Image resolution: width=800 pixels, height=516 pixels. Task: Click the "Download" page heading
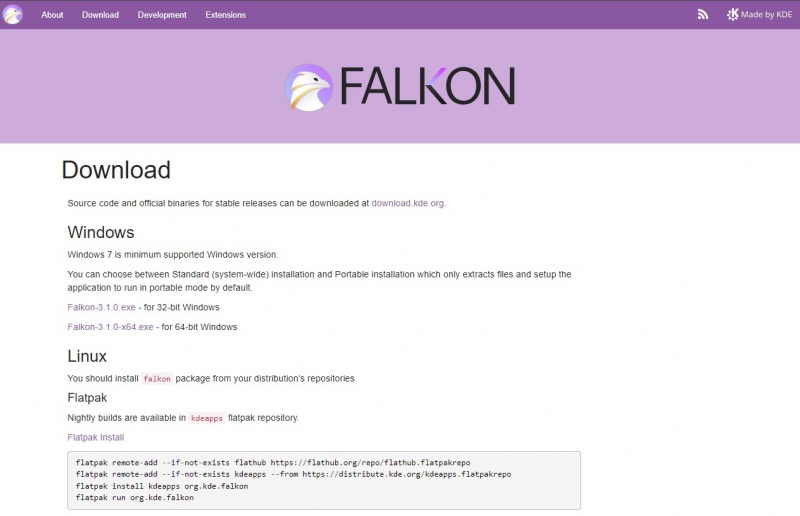pyautogui.click(x=116, y=170)
